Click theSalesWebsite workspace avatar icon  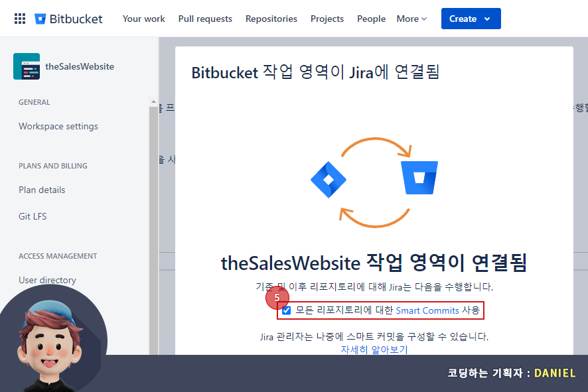pos(27,66)
